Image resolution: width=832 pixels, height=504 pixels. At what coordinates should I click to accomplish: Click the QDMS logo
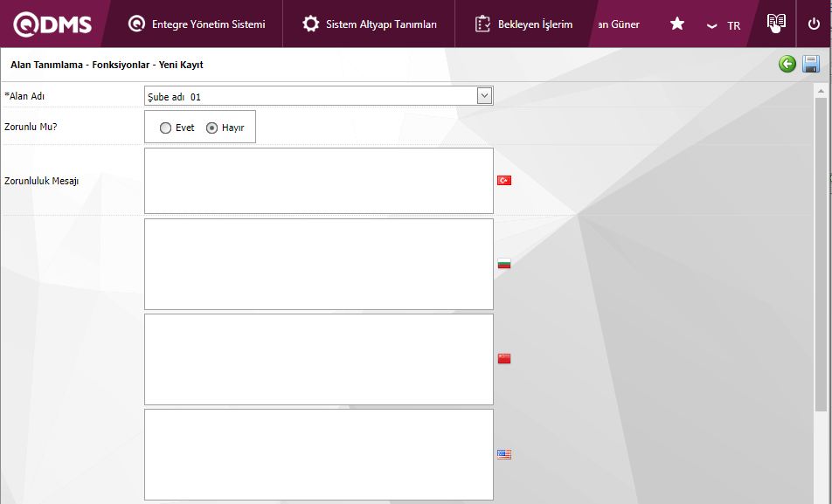click(52, 24)
